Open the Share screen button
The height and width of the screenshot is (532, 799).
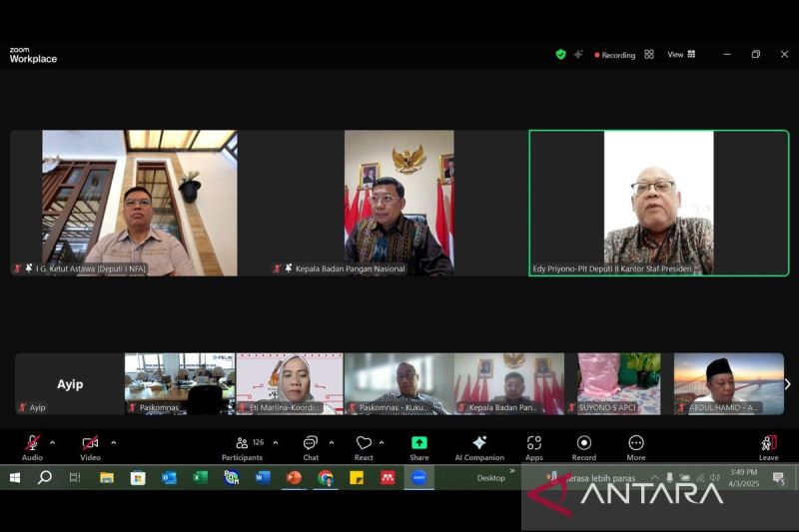pyautogui.click(x=418, y=447)
